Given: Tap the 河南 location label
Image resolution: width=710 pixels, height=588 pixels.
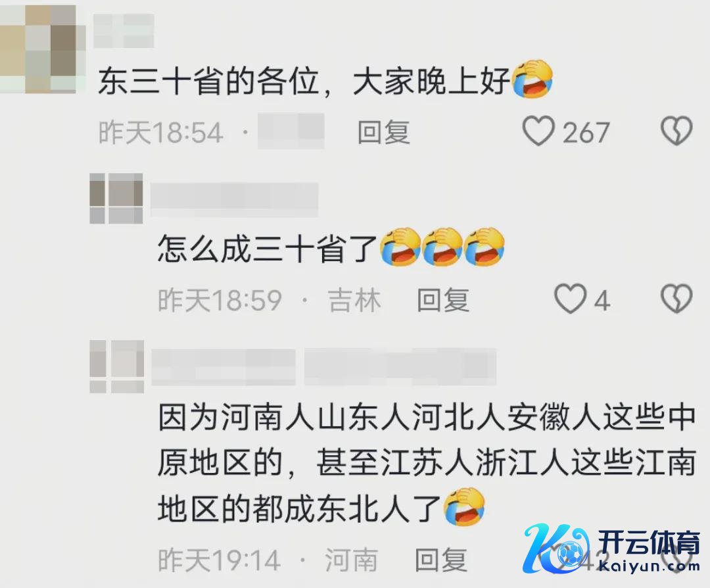Looking at the screenshot, I should (351, 560).
